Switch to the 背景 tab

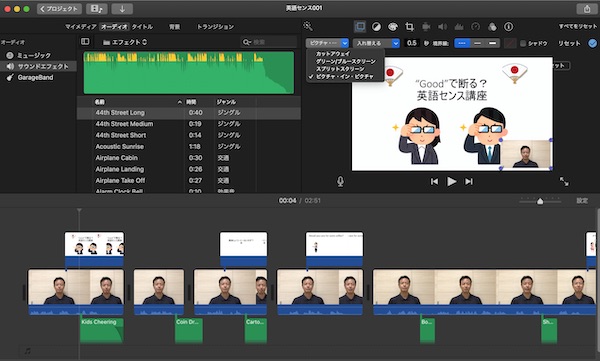174,26
